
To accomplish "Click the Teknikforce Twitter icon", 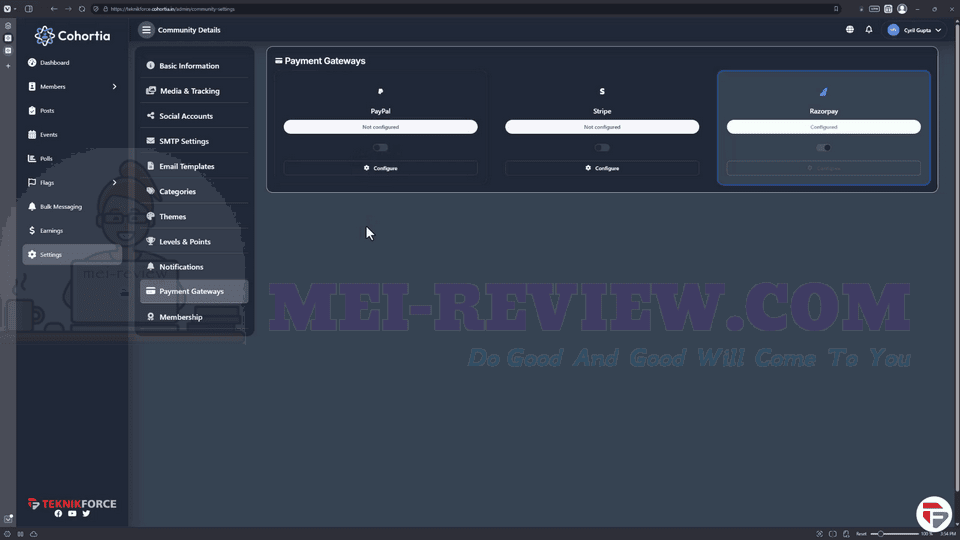I will [x=86, y=514].
